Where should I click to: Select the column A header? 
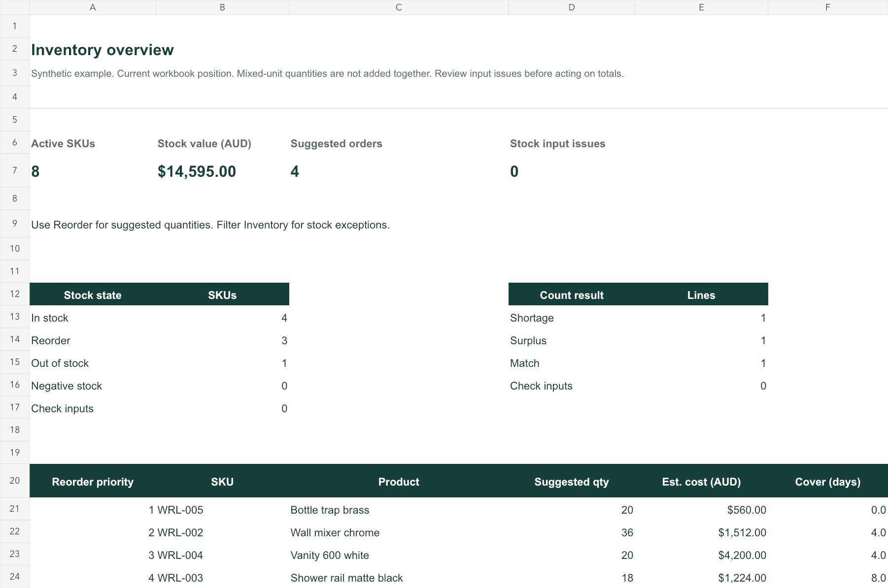point(93,7)
